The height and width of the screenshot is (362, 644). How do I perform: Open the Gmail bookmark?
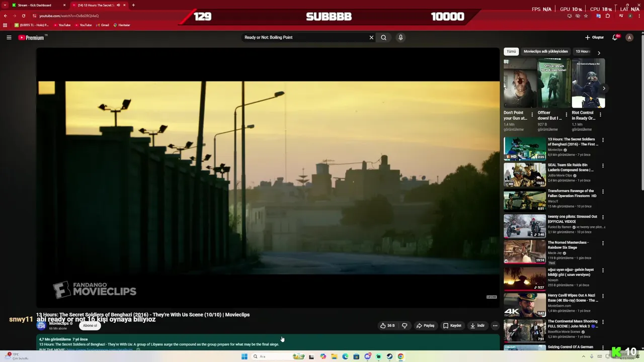[x=102, y=25]
